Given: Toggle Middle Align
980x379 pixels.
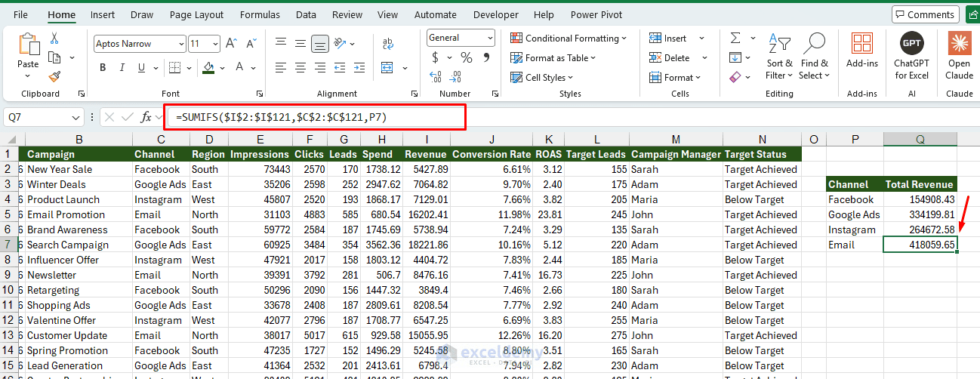Looking at the screenshot, I should pos(300,44).
